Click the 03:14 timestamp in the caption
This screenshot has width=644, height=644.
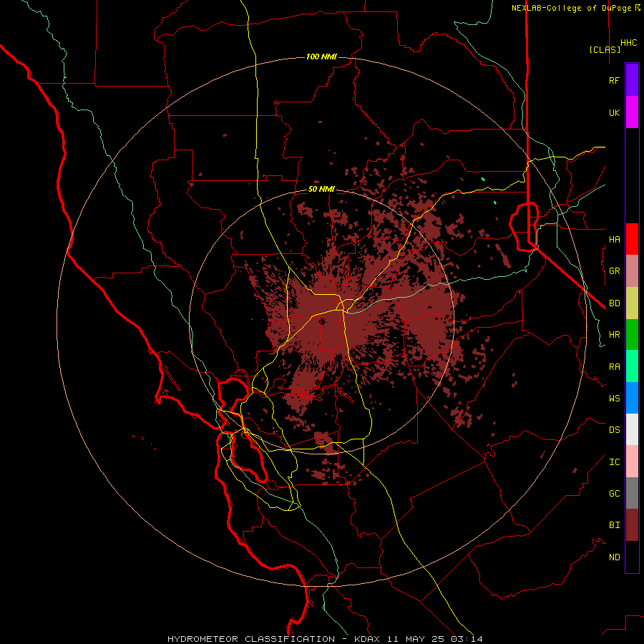tap(466, 639)
